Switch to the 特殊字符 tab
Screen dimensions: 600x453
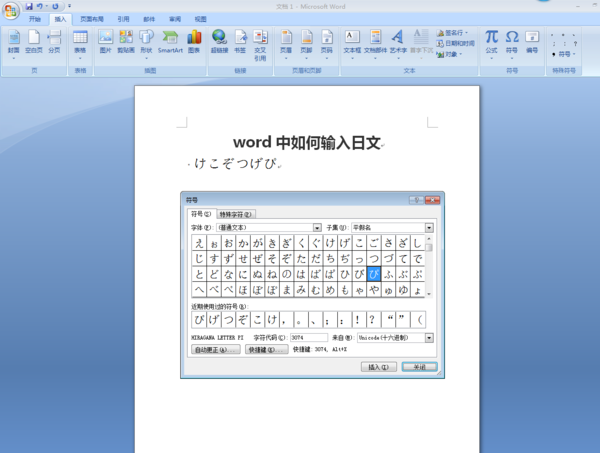point(236,214)
